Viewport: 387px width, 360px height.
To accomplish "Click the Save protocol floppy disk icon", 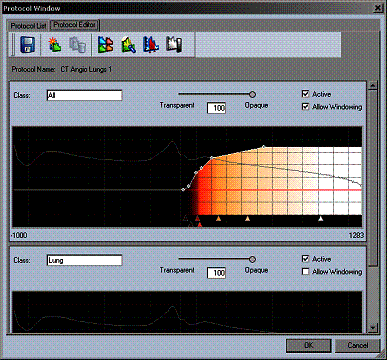I will coord(27,45).
